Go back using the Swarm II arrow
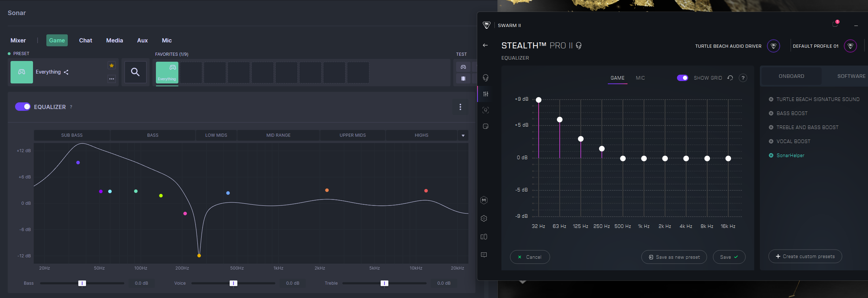868x298 pixels. pyautogui.click(x=485, y=45)
